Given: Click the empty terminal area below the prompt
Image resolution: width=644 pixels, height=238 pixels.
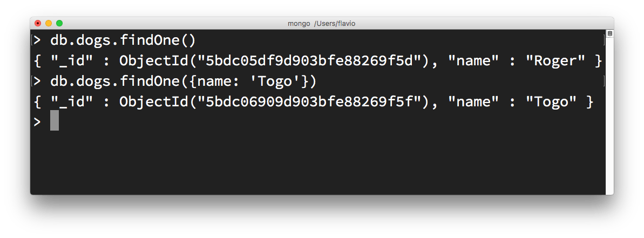Looking at the screenshot, I should click(x=318, y=162).
